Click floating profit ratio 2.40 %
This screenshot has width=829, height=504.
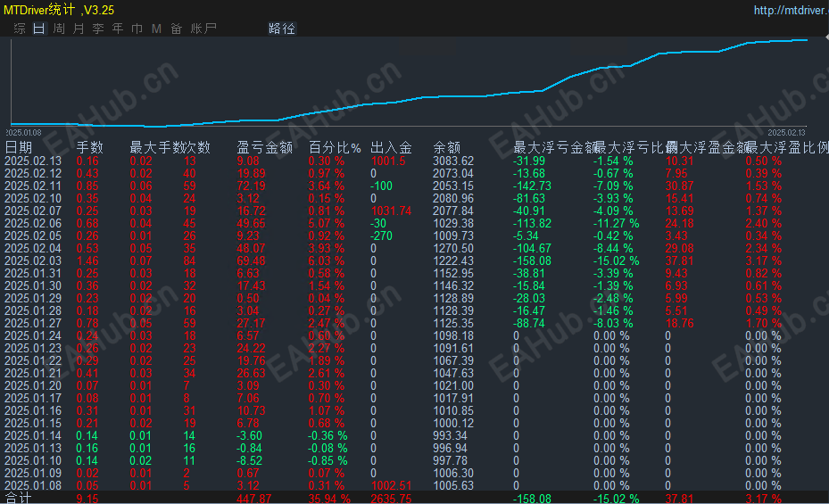click(764, 224)
